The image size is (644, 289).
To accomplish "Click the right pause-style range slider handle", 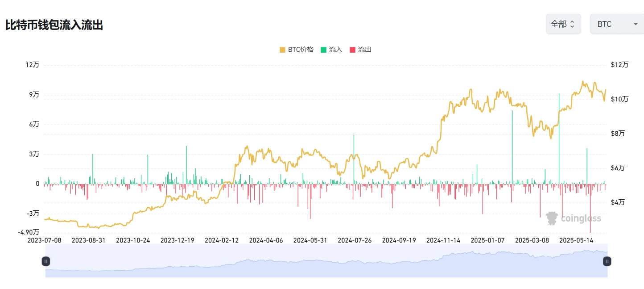I will [x=607, y=261].
